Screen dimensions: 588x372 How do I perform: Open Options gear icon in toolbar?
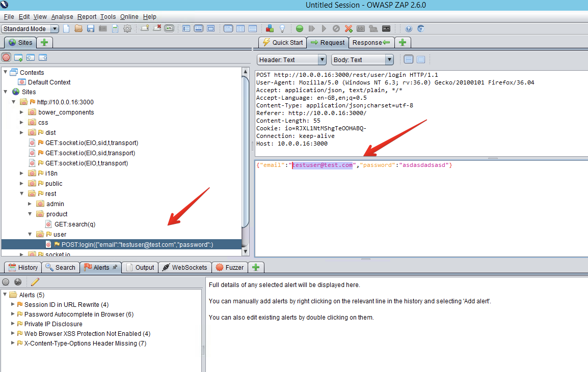click(x=127, y=28)
